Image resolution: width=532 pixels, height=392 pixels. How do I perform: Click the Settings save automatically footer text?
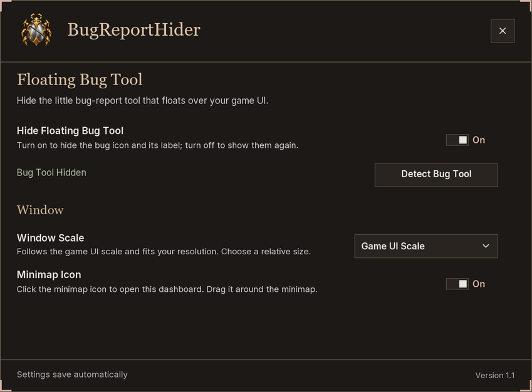[72, 374]
